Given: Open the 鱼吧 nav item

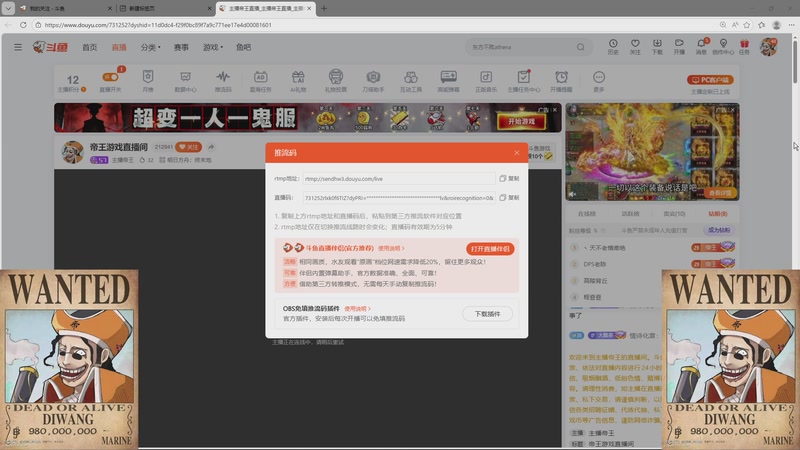Looking at the screenshot, I should pos(243,47).
